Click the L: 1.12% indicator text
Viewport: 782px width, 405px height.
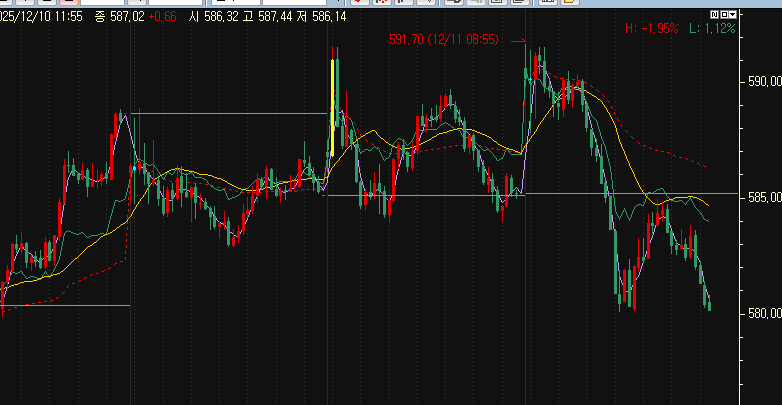coord(713,29)
